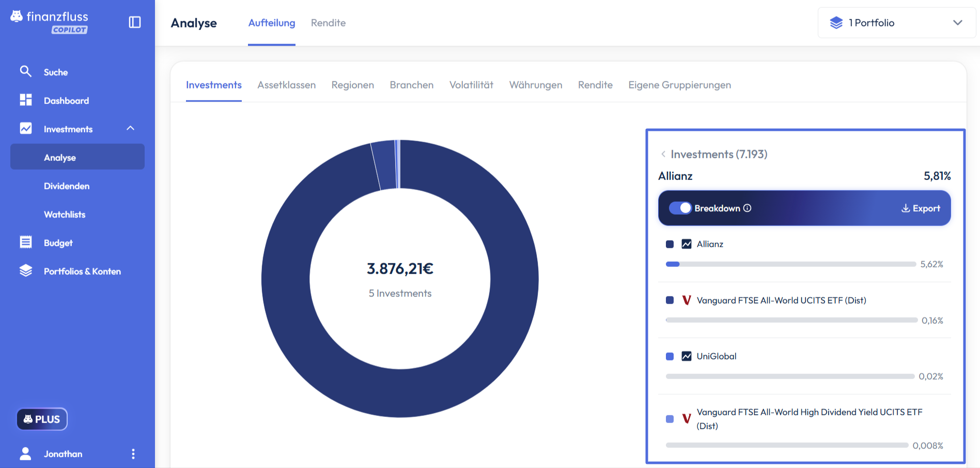The image size is (980, 468).
Task: Click the user avatar icon beside Jonathan
Action: 25,454
